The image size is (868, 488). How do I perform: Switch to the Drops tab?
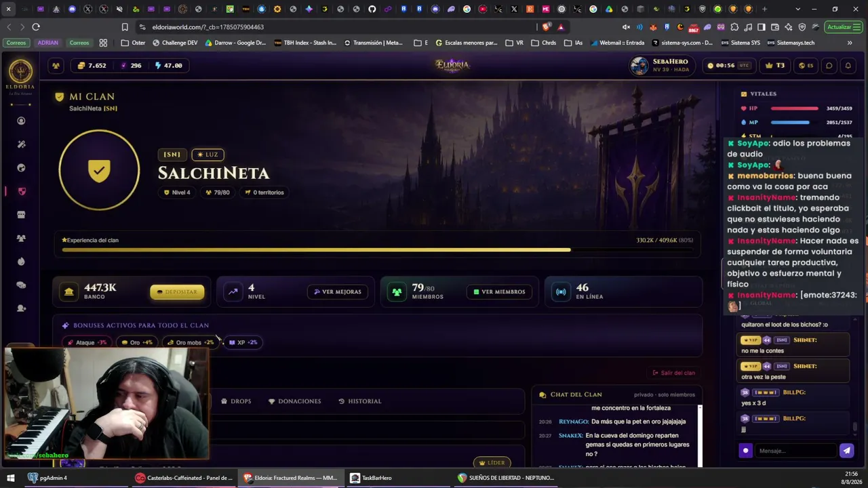[236, 401]
